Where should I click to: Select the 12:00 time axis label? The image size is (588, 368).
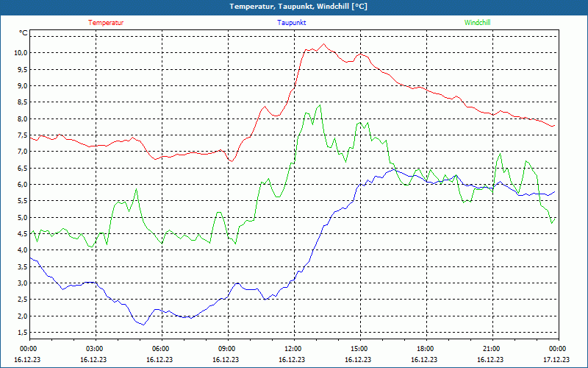293,349
